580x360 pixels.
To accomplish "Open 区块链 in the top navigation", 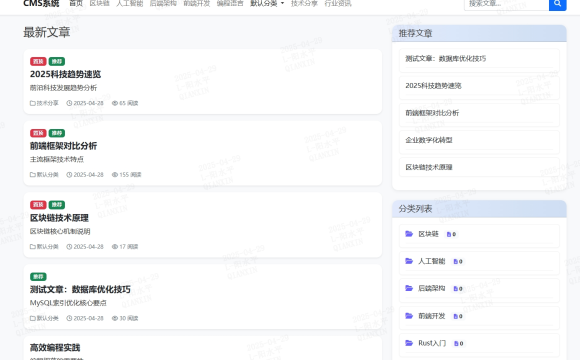I will point(100,3).
